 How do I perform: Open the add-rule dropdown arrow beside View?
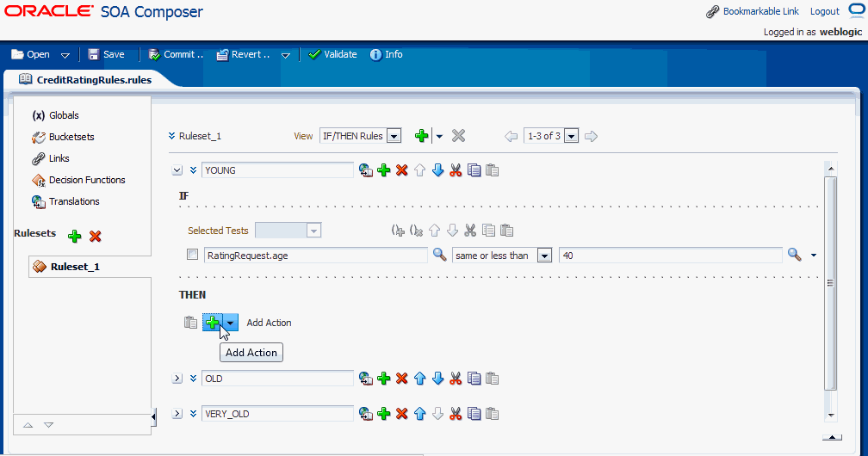pyautogui.click(x=439, y=136)
